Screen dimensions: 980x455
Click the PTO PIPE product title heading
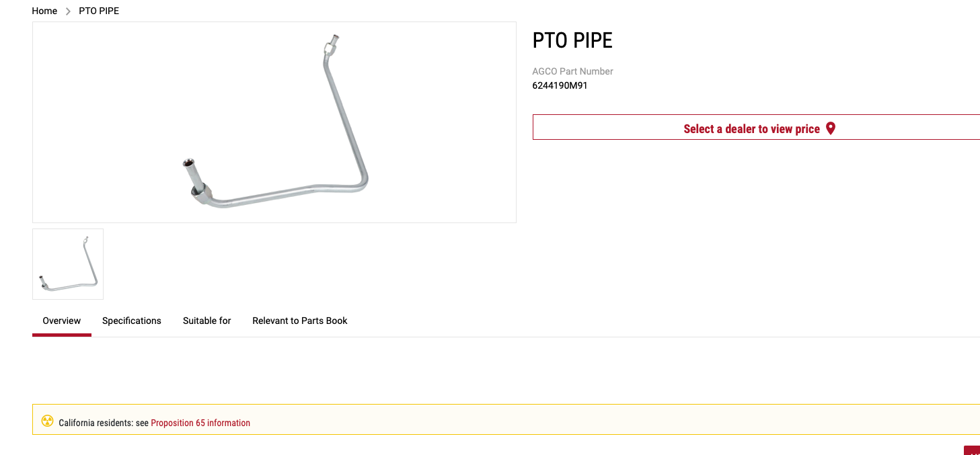[572, 40]
